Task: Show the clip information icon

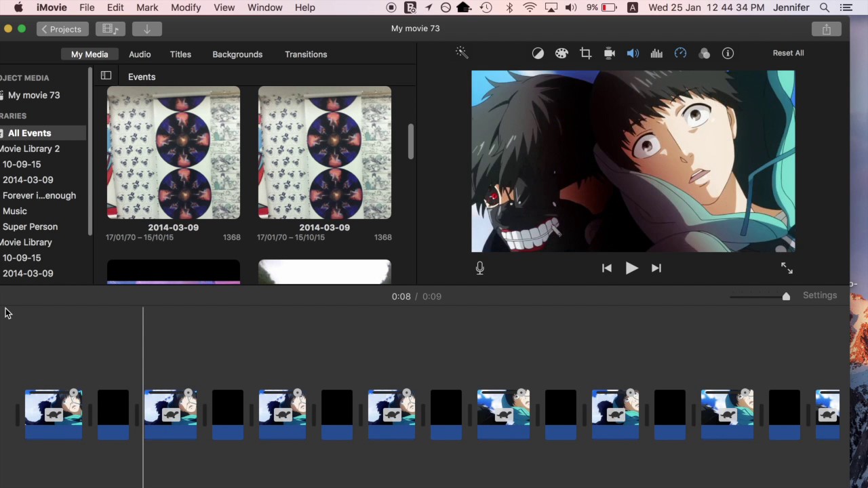Action: (x=728, y=54)
